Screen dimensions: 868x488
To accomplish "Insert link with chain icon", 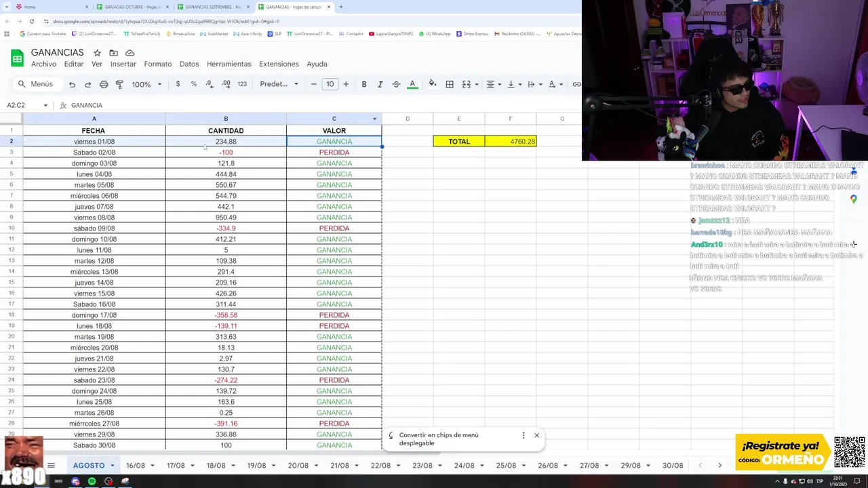I will pyautogui.click(x=576, y=84).
